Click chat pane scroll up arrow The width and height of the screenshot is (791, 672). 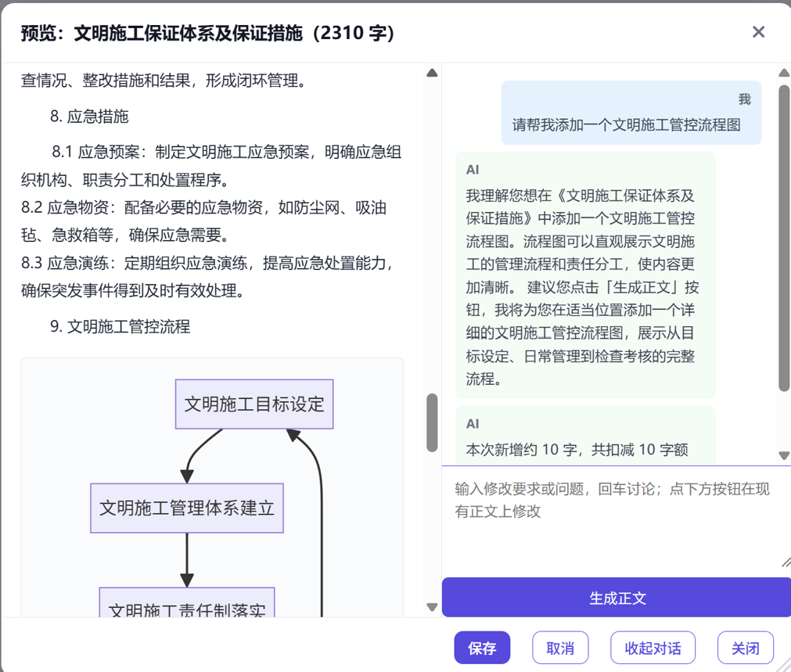(x=784, y=74)
